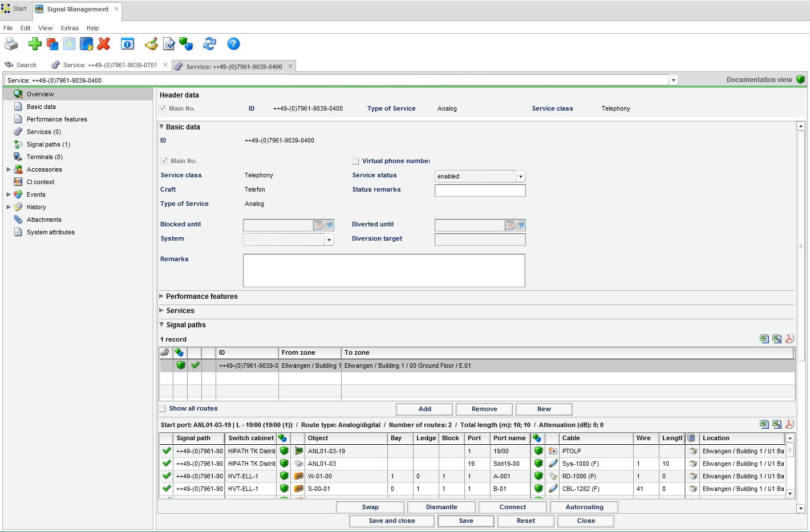Image resolution: width=810 pixels, height=532 pixels.
Task: Click the red X delete icon
Action: [x=103, y=44]
